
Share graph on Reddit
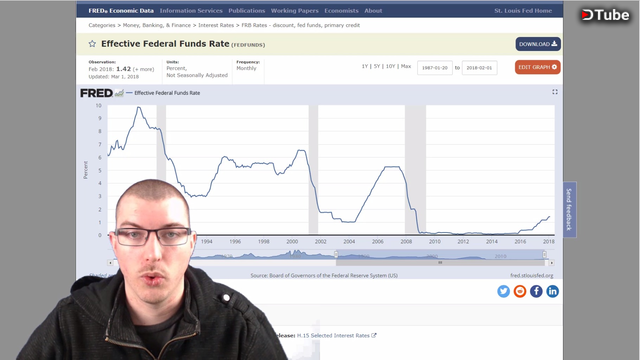point(520,291)
